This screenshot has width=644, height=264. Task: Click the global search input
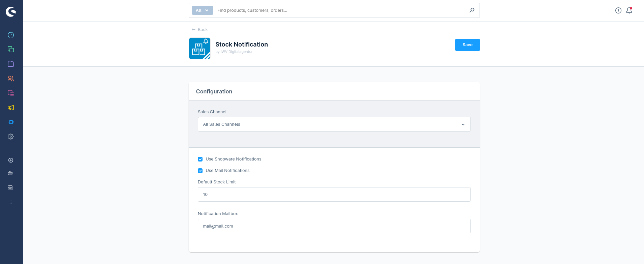[341, 10]
